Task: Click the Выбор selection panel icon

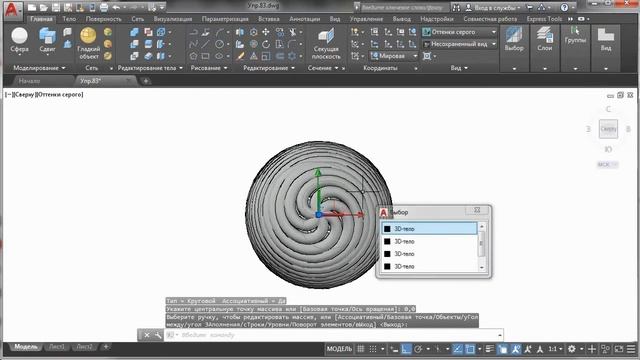Action: click(x=514, y=39)
